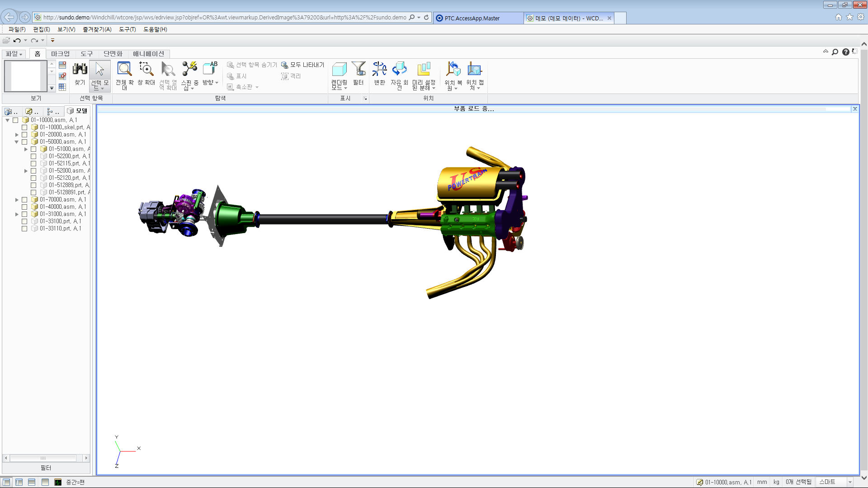The height and width of the screenshot is (488, 868).
Task: Click Show All (모두 나타내기) button
Action: pos(303,65)
